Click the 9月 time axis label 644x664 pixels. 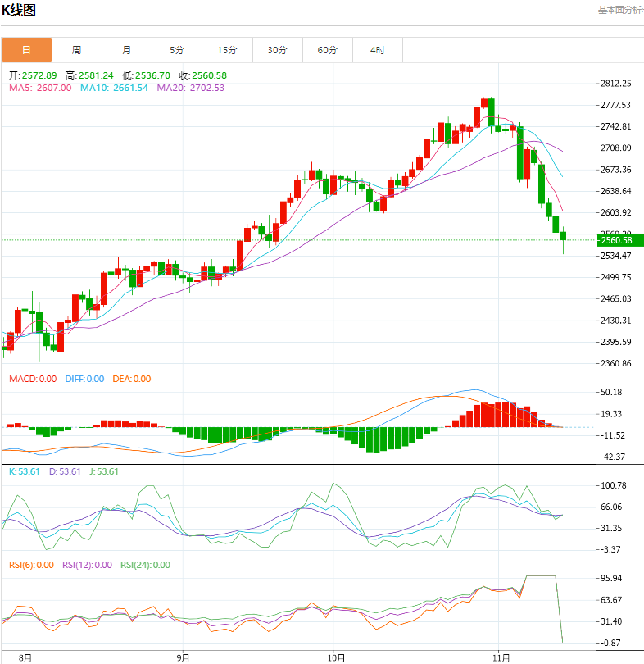183,658
